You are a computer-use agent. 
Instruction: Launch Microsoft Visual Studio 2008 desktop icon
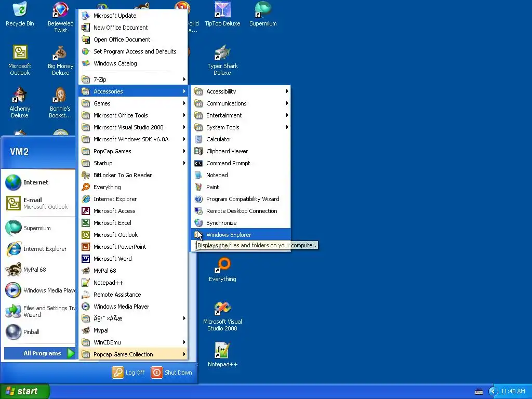[222, 316]
